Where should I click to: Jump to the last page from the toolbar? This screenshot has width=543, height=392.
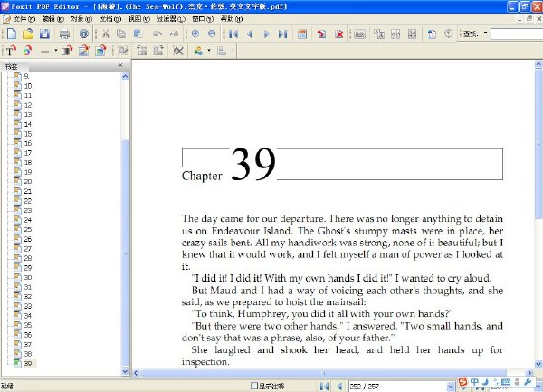point(282,33)
